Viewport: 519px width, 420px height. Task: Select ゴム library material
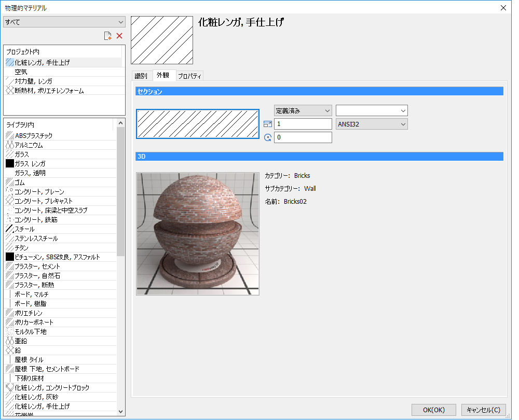[x=61, y=182]
